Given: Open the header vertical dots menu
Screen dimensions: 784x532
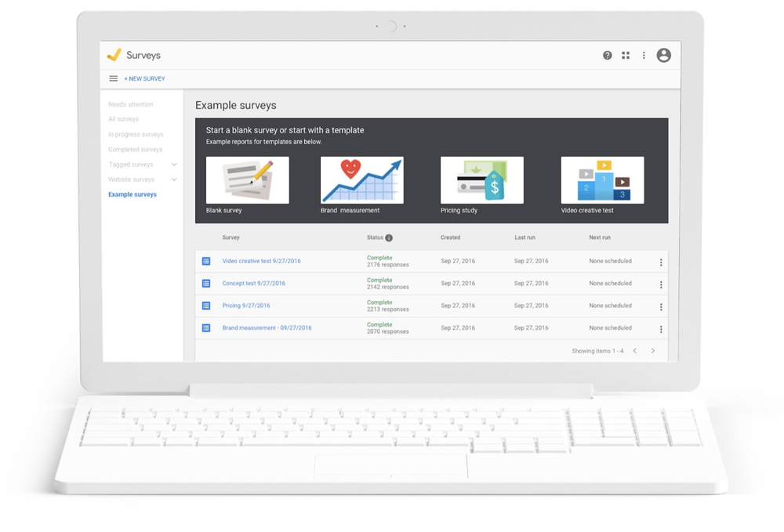Looking at the screenshot, I should (644, 56).
